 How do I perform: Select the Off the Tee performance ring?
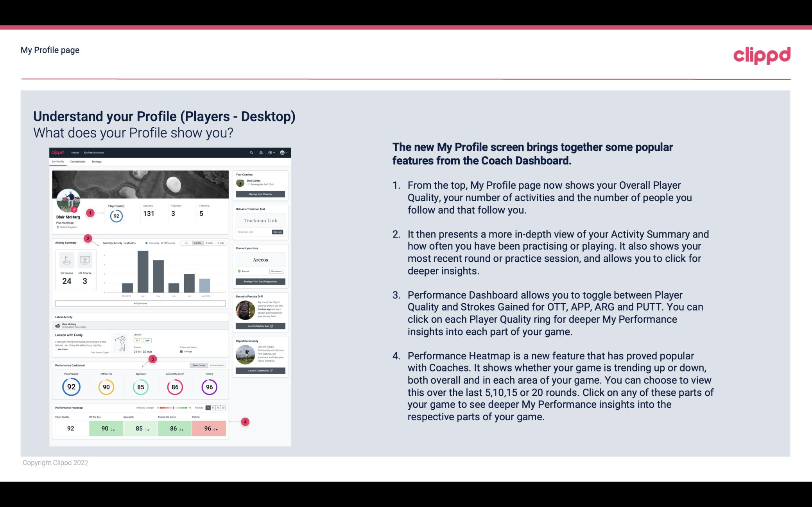pyautogui.click(x=105, y=386)
